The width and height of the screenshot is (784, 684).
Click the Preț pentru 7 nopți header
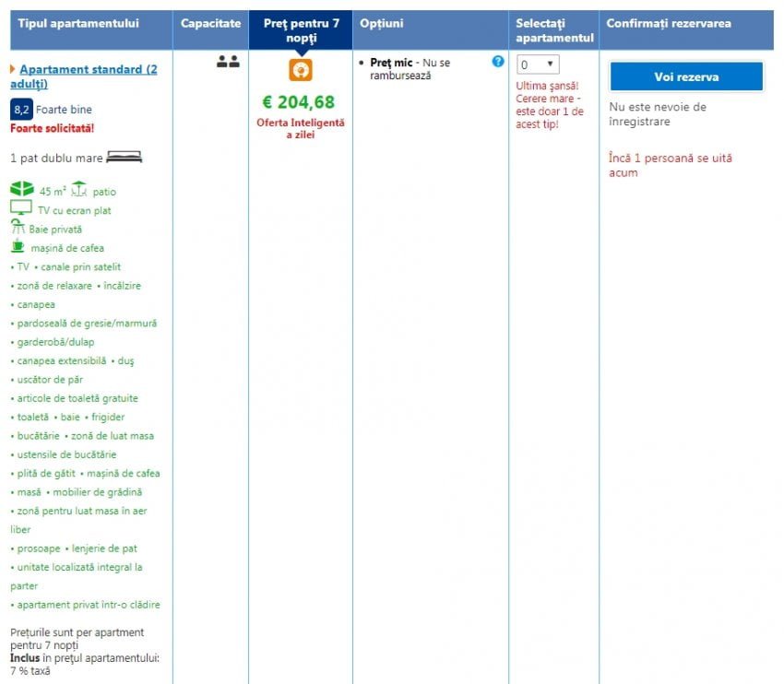pos(301,30)
